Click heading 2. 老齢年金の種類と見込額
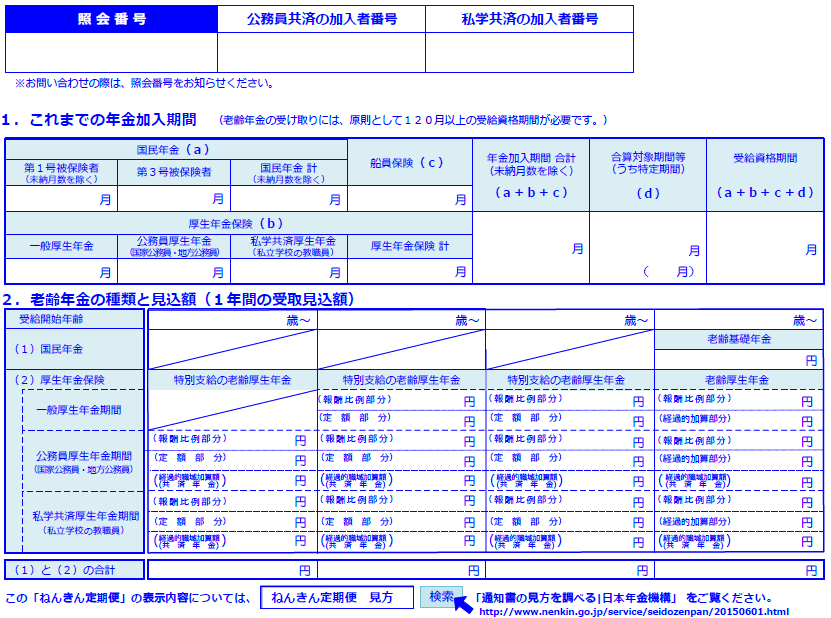The width and height of the screenshot is (831, 618). (x=179, y=299)
